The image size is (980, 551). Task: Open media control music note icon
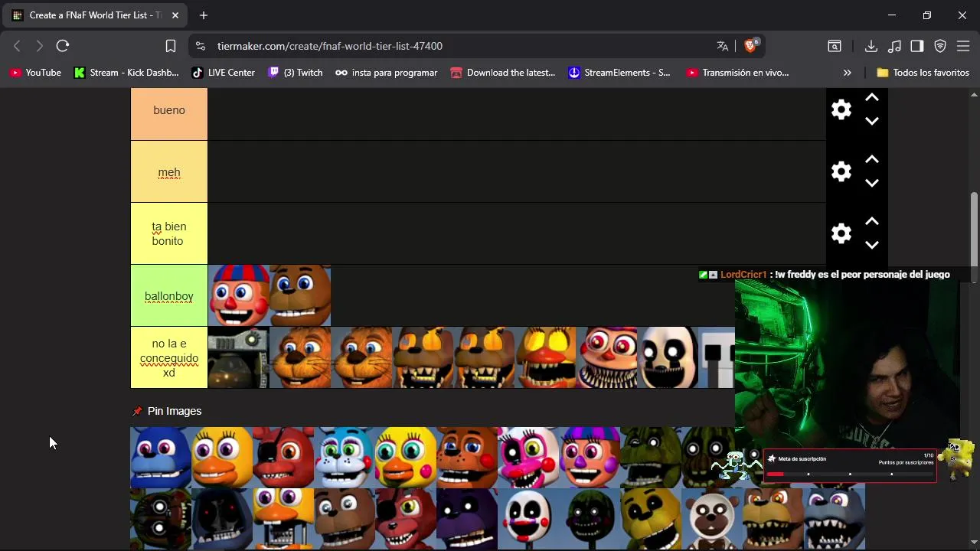click(x=894, y=46)
